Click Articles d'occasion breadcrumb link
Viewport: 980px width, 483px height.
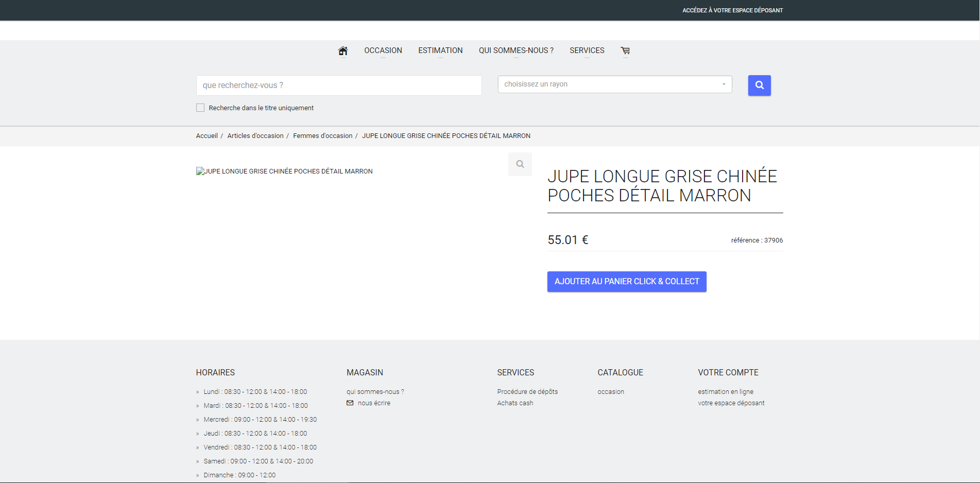point(255,136)
